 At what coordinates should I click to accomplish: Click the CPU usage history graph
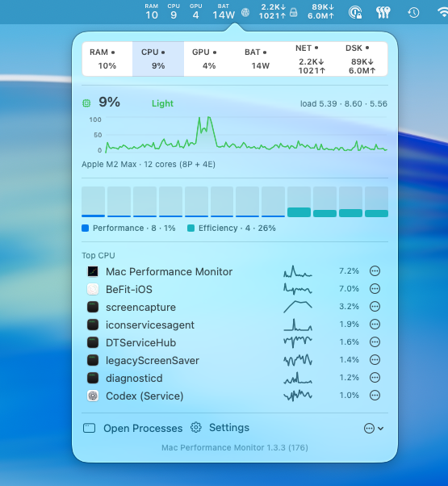246,135
